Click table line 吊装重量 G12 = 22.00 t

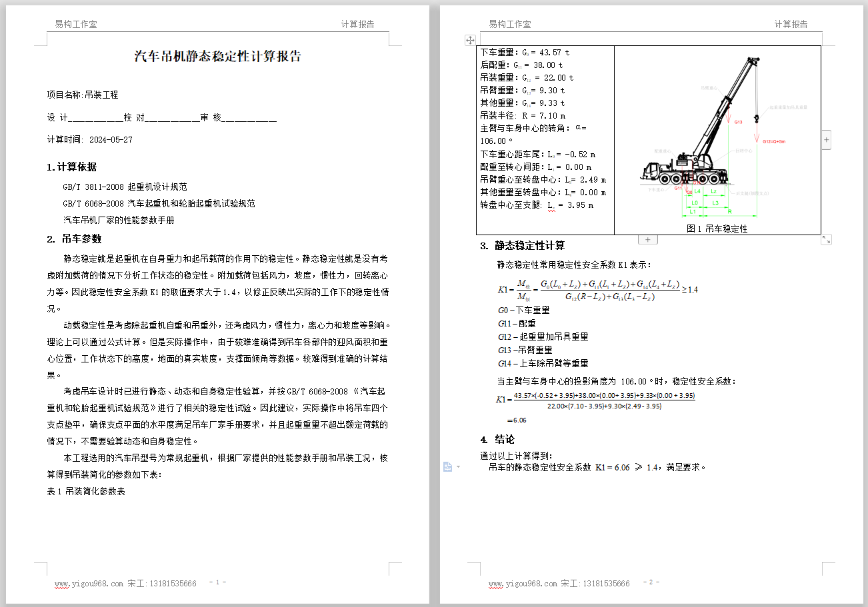[x=527, y=78]
